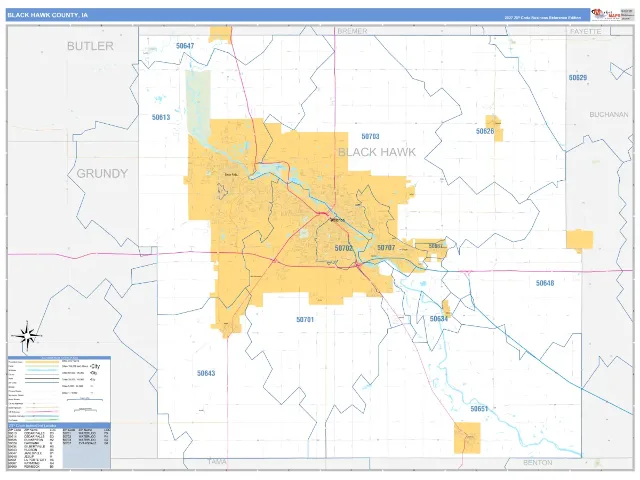Click the pink US highway line sample in the legend

point(42,412)
